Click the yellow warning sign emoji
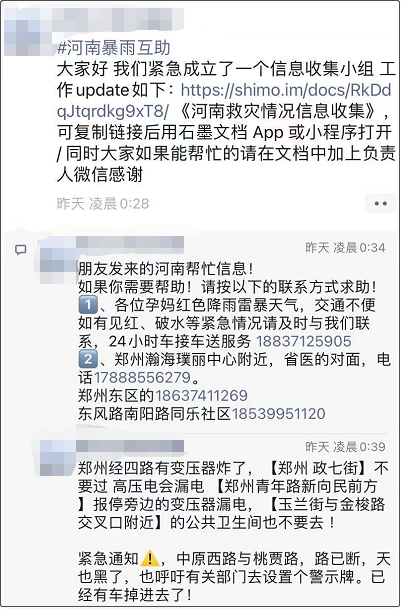 click(150, 559)
